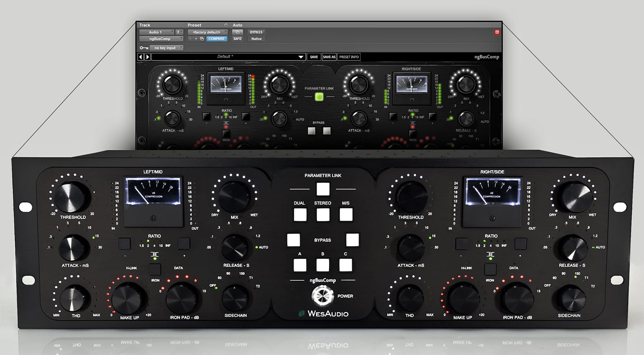
Task: Click hardware LEFT/MID MAKE UP knob
Action: 129,299
